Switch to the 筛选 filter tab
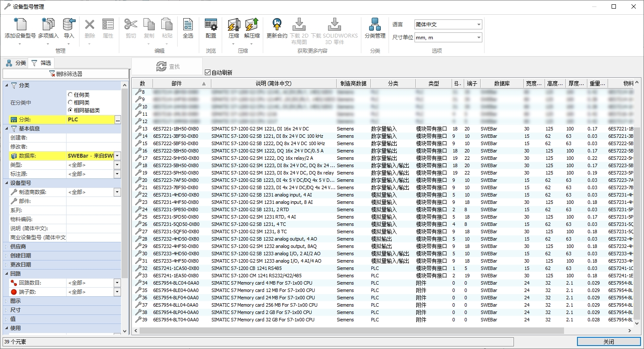The image size is (644, 349). pyautogui.click(x=41, y=63)
